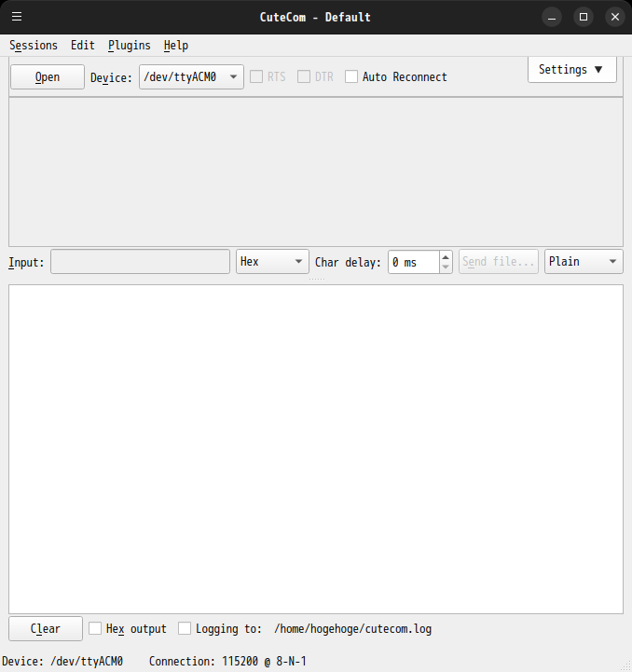Expand the /dev/ttyACM0 device dropdown

click(191, 77)
